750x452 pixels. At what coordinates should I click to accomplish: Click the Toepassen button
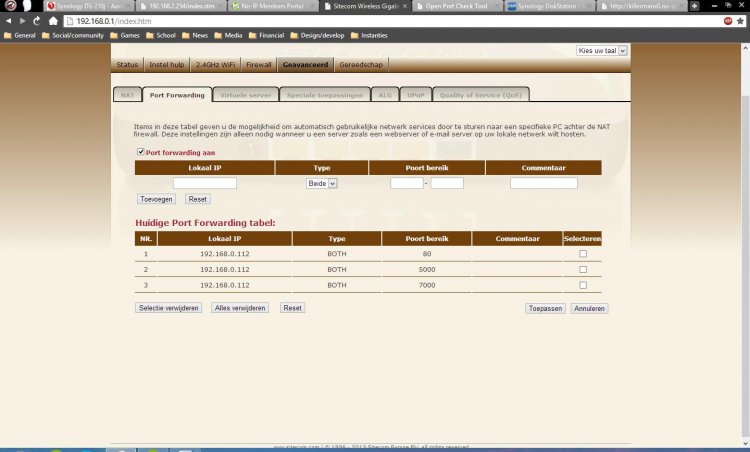(545, 308)
